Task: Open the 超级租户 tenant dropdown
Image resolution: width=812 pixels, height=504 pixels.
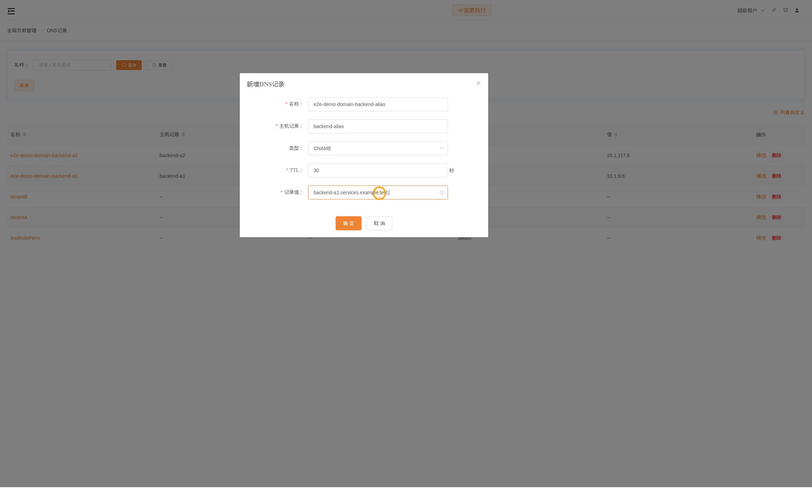Action: (751, 10)
